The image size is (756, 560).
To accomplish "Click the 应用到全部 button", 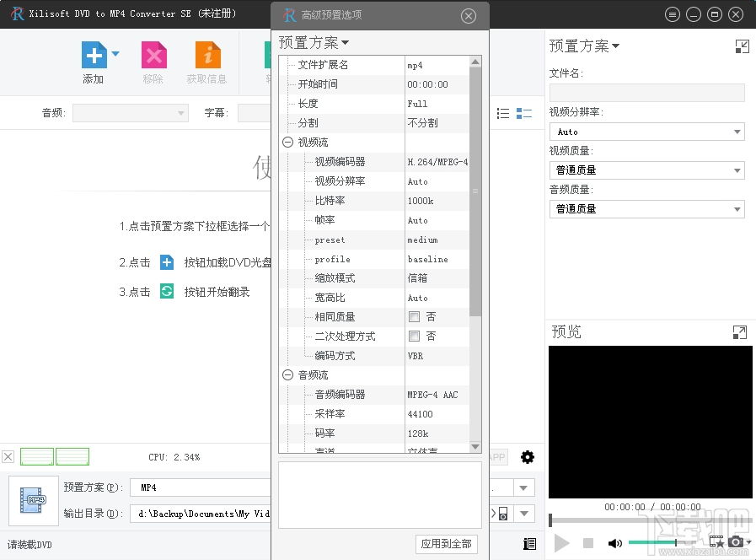I will coord(447,544).
